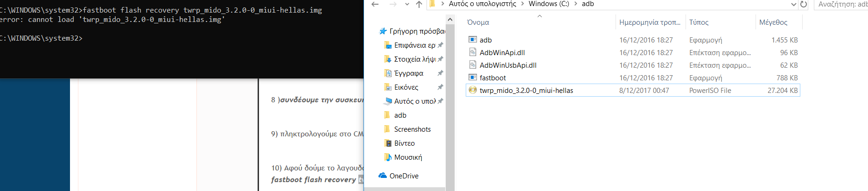The width and height of the screenshot is (868, 191).
Task: Expand the chevron after Windows (C:) breadcrumb
Action: pos(576,4)
